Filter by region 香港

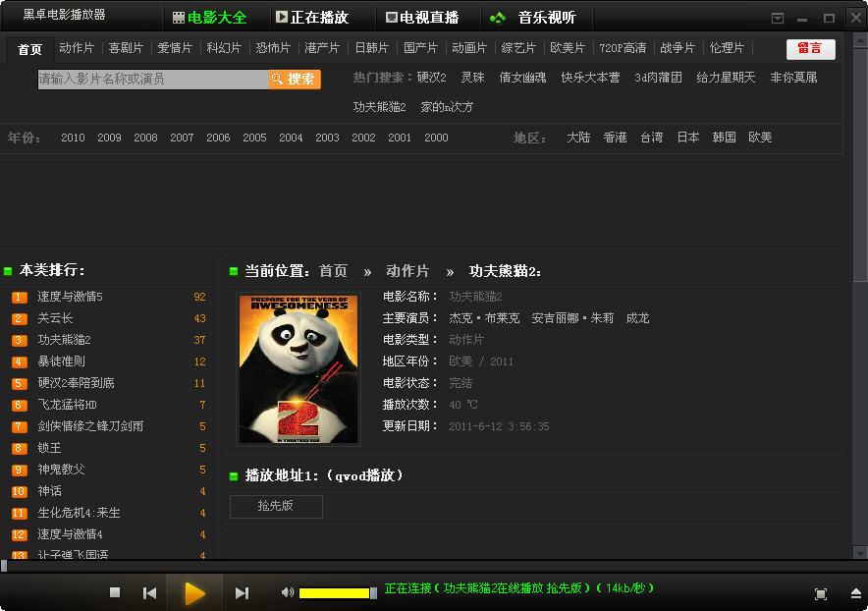(x=615, y=138)
